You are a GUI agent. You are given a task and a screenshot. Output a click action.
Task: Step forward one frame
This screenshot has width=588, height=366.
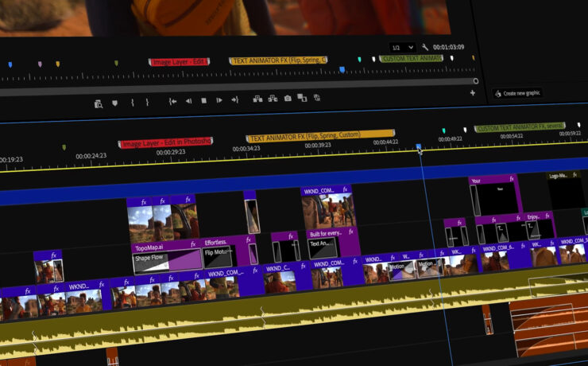(x=219, y=100)
